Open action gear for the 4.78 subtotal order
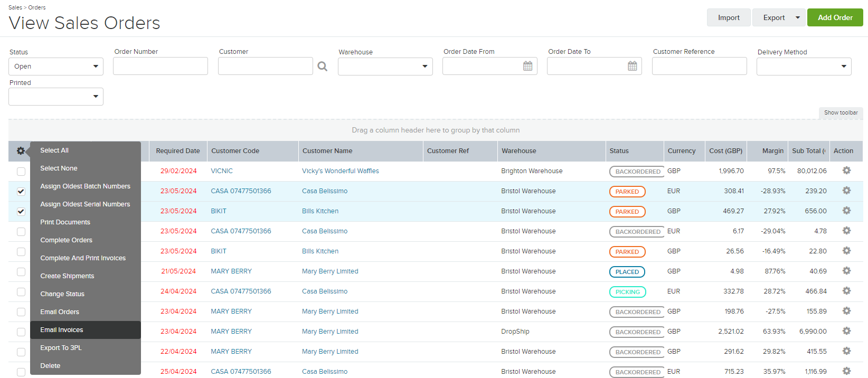The image size is (868, 378). point(846,231)
